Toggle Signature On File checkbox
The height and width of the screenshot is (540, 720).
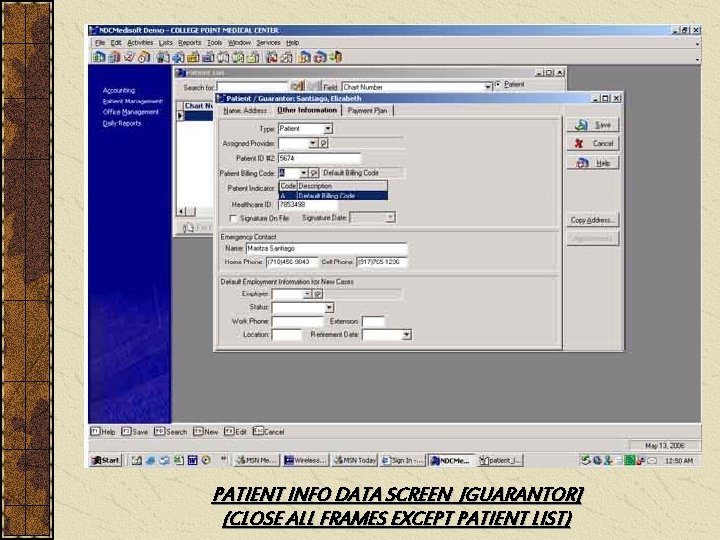pos(233,219)
